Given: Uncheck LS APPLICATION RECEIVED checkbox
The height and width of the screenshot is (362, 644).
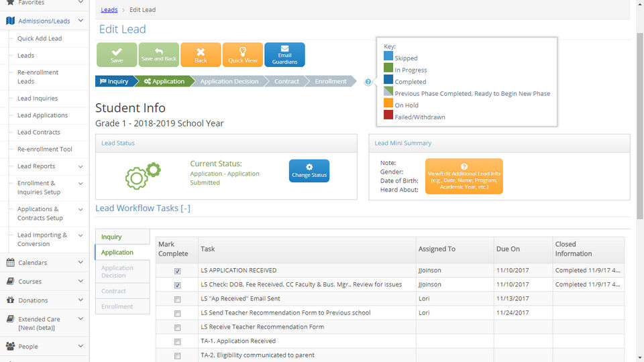Looking at the screenshot, I should click(x=177, y=271).
